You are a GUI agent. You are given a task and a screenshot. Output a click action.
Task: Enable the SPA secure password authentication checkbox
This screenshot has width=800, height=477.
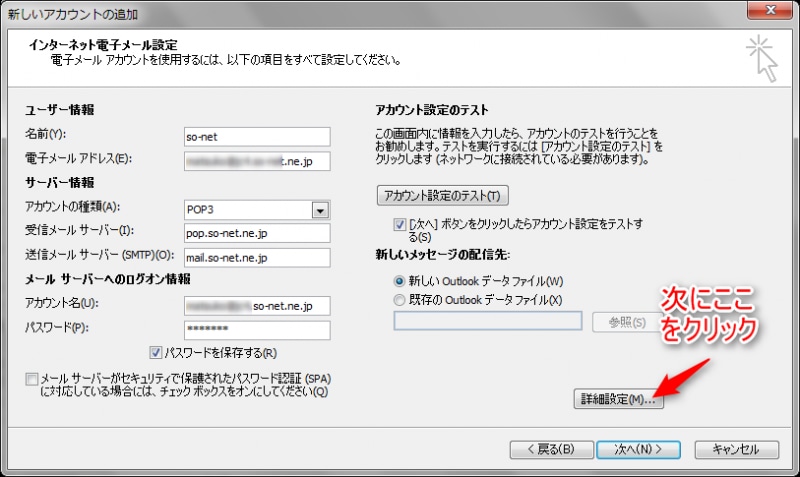[32, 379]
